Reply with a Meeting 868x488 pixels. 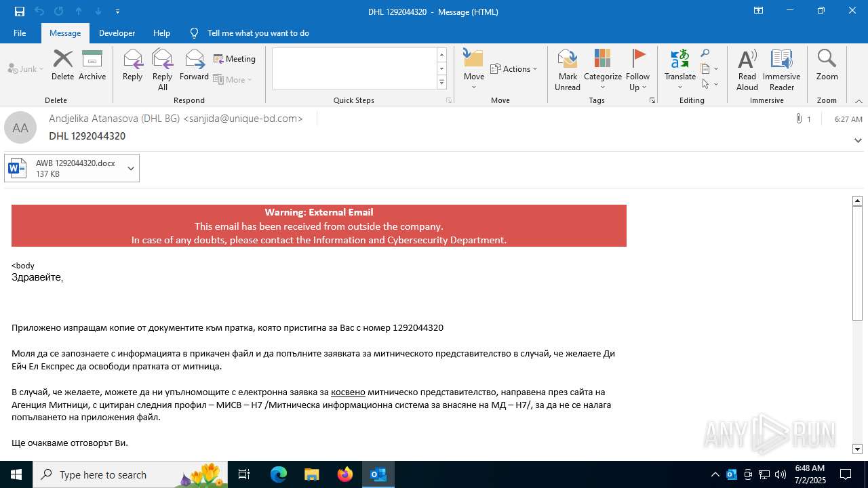point(235,59)
